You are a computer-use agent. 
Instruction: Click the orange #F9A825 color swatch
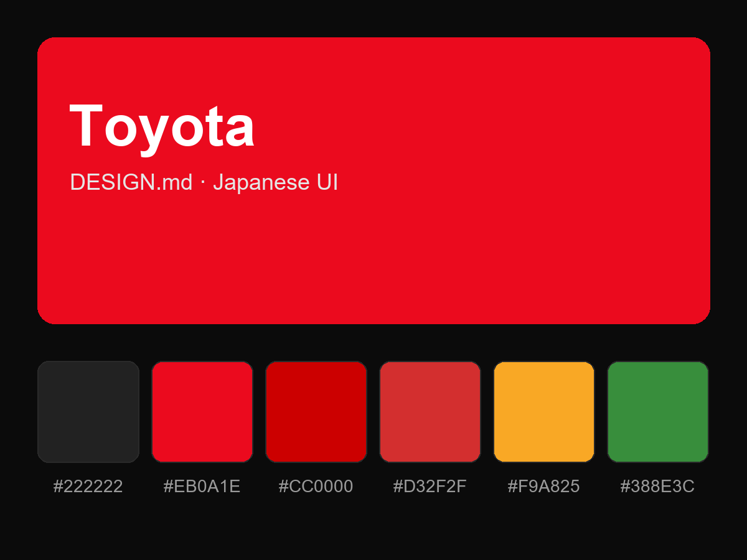pyautogui.click(x=544, y=412)
